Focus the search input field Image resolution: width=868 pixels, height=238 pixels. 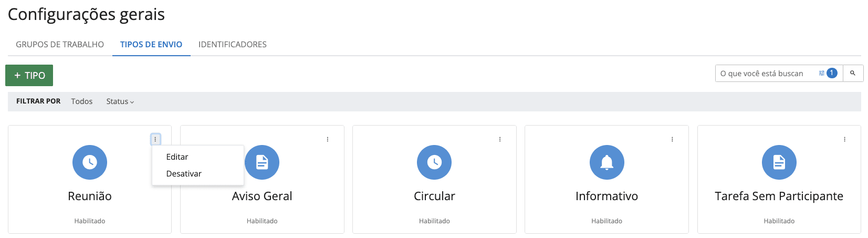pyautogui.click(x=764, y=74)
